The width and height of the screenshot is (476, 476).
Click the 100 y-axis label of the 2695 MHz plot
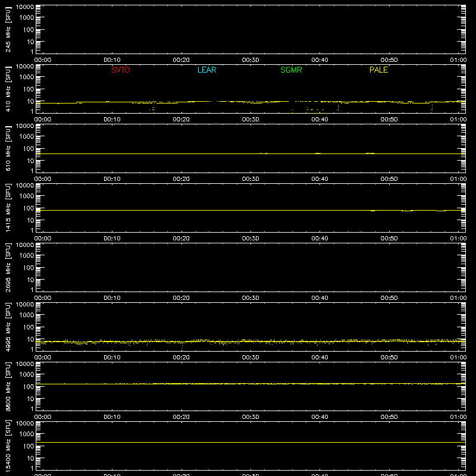(29, 268)
